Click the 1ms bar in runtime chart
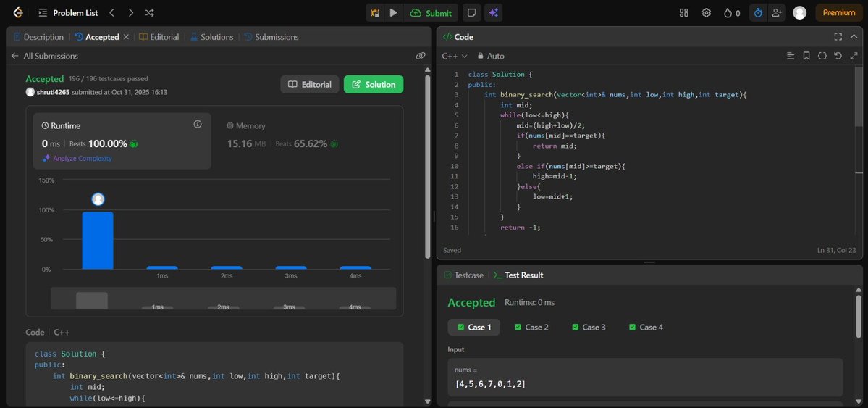This screenshot has height=408, width=868. click(162, 267)
